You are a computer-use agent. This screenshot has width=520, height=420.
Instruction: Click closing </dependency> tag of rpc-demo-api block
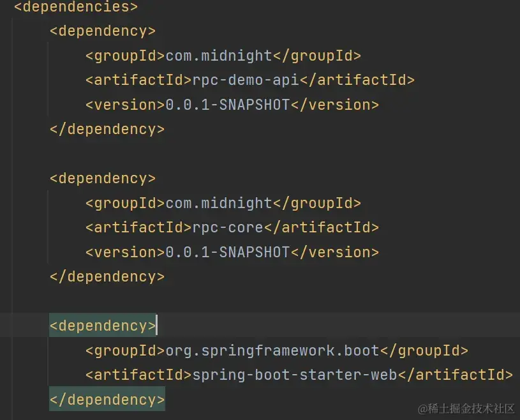click(107, 129)
